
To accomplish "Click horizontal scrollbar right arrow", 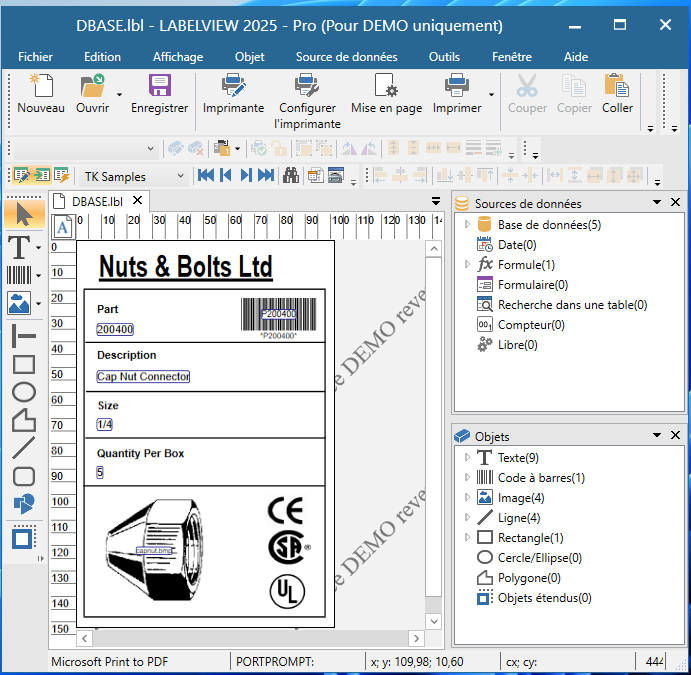I will click(416, 638).
